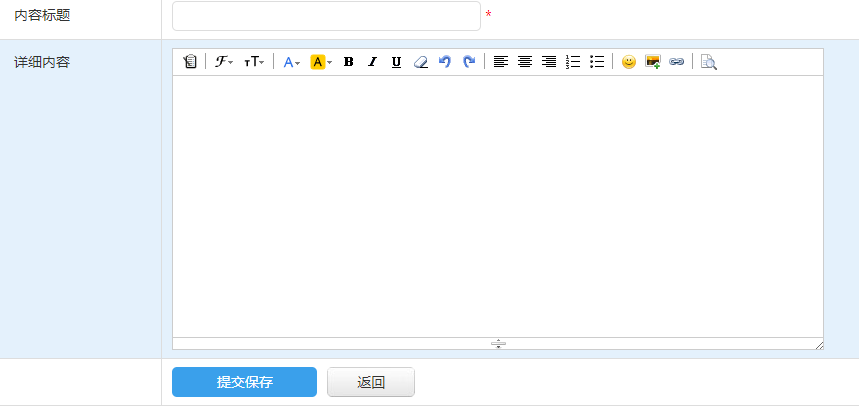The image size is (859, 417).
Task: Click the insert hyperlink chain icon
Action: pos(677,62)
